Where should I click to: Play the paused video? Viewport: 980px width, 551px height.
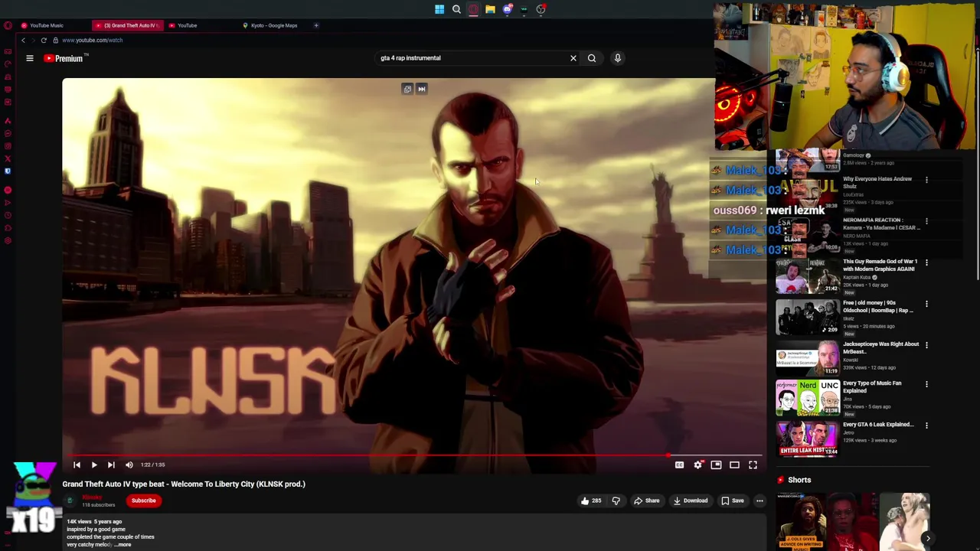point(94,465)
